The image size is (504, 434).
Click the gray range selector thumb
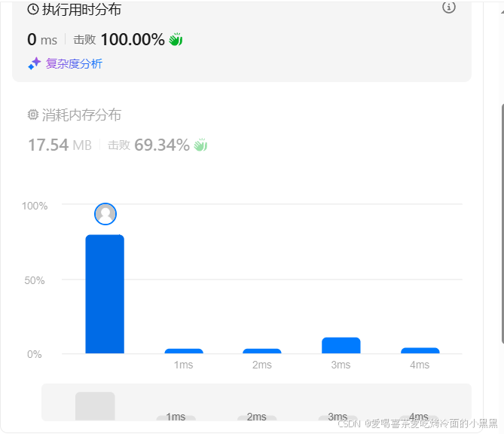pos(95,406)
